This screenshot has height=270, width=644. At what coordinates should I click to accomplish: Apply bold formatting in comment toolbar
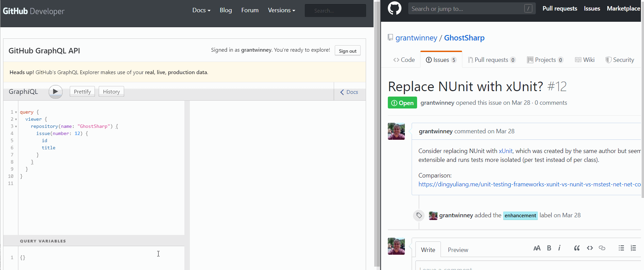pos(549,248)
